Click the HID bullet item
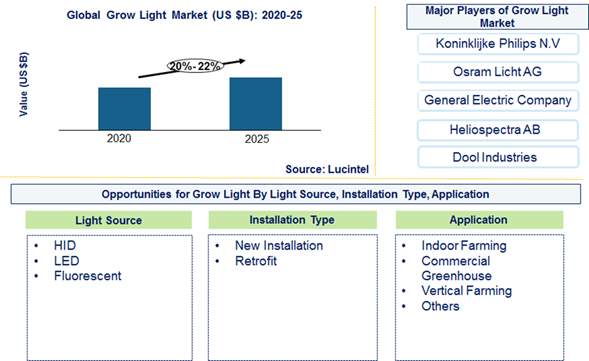Screen dimensions: 589x361 [65, 246]
